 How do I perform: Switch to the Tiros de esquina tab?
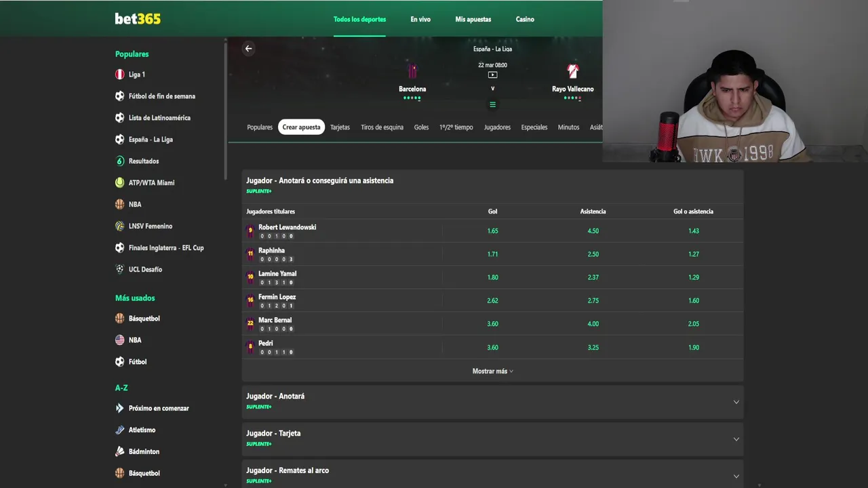point(382,127)
